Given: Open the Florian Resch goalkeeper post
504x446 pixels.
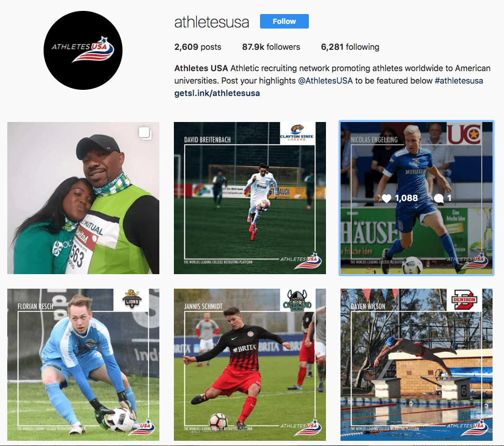Looking at the screenshot, I should 83,364.
